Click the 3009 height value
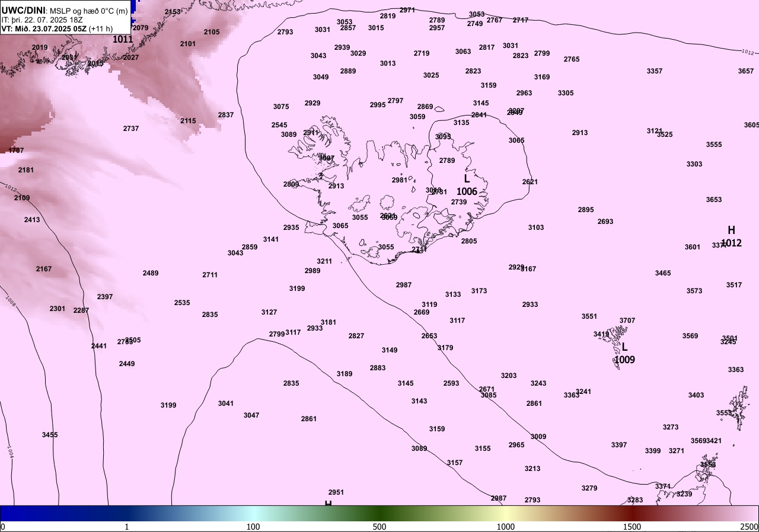 538,437
